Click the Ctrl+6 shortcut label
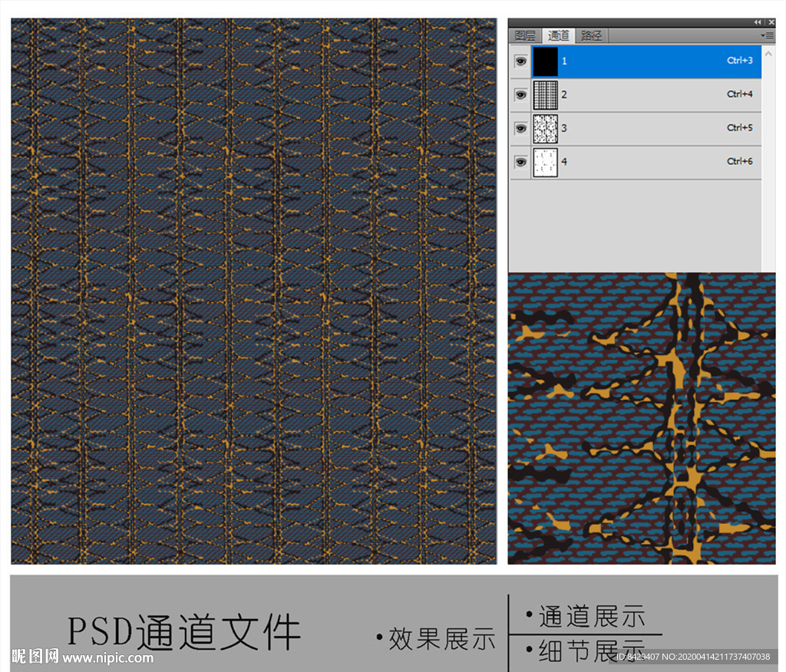This screenshot has height=672, width=786. pyautogui.click(x=740, y=161)
